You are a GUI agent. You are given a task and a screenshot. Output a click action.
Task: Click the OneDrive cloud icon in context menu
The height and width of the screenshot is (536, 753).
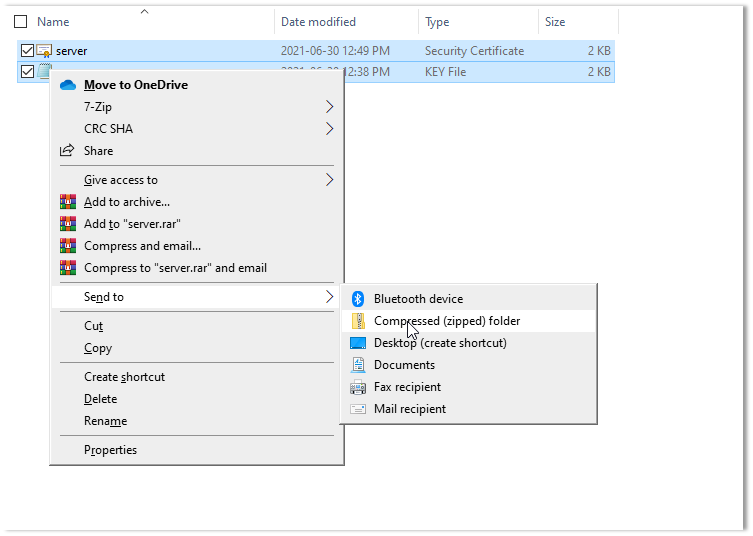[x=68, y=85]
